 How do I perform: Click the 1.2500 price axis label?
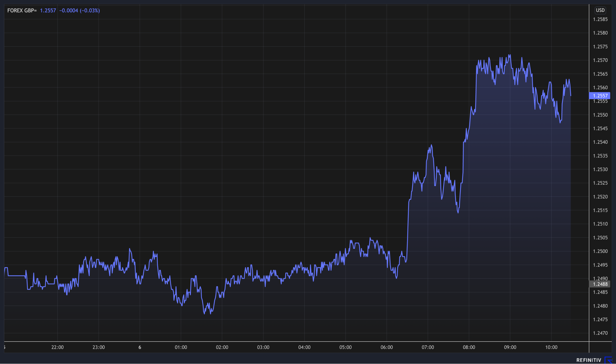600,251
